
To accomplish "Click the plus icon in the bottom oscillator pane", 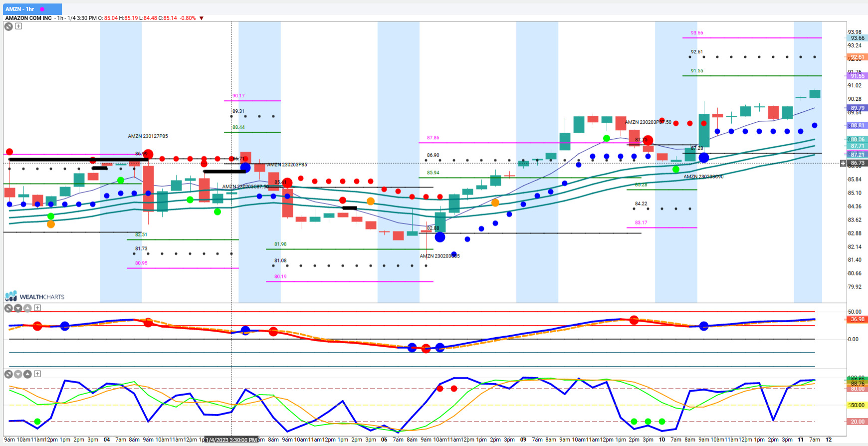I will (37, 374).
